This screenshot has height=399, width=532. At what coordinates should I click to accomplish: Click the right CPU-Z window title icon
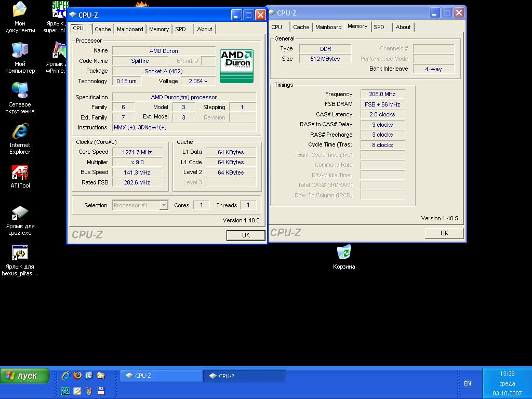271,12
